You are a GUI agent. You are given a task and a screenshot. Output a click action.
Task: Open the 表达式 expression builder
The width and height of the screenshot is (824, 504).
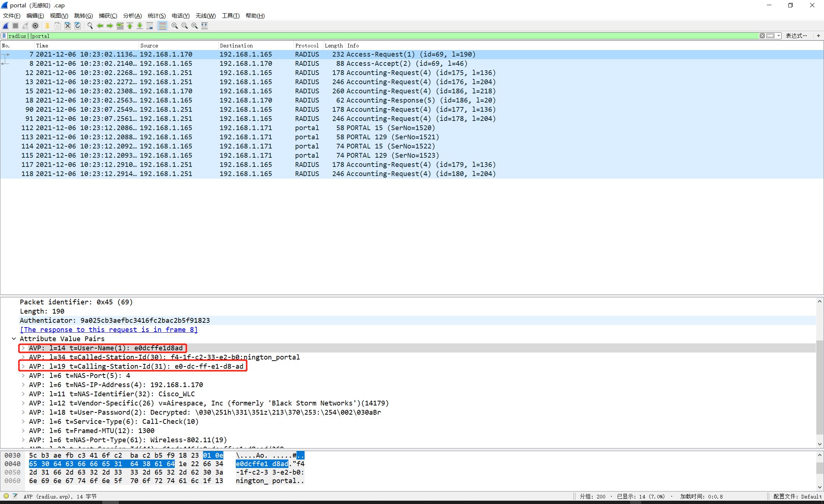pyautogui.click(x=796, y=36)
